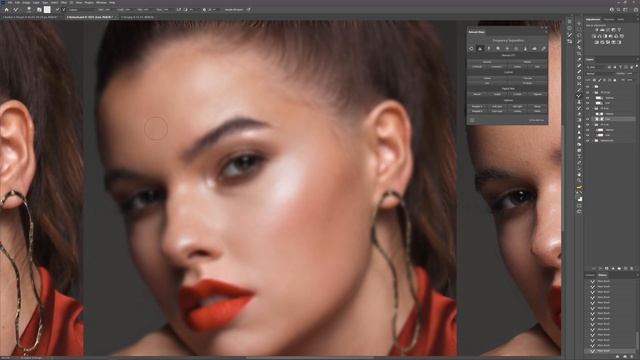Open the Window menu
The height and width of the screenshot is (360, 640).
(101, 2)
